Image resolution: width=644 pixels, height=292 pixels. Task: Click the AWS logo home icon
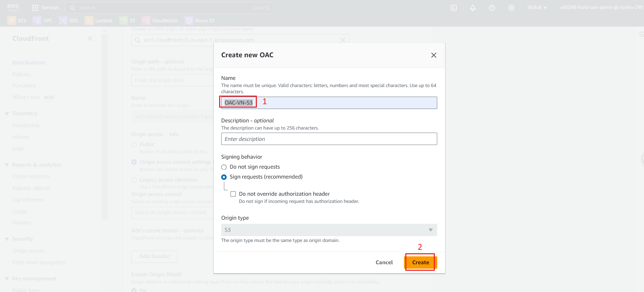(x=13, y=7)
